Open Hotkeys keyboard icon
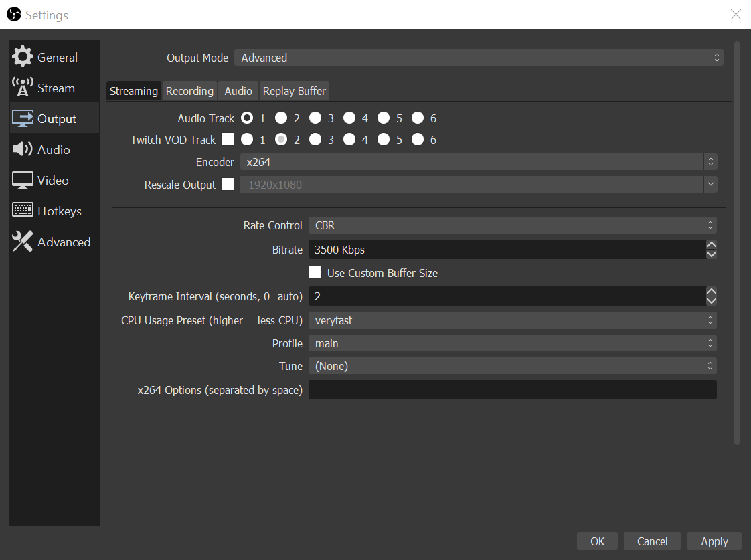 [23, 211]
